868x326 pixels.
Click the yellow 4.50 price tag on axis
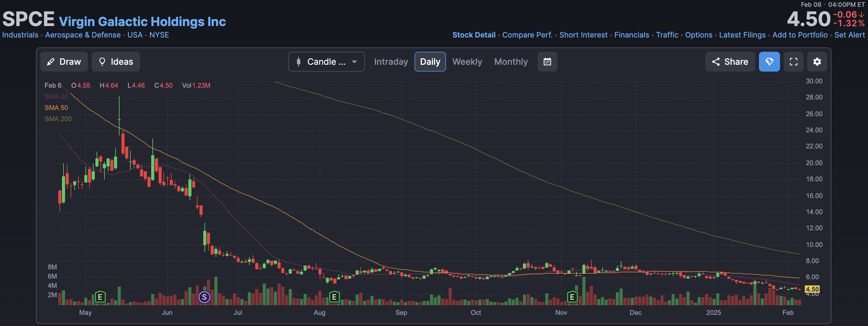pyautogui.click(x=812, y=289)
